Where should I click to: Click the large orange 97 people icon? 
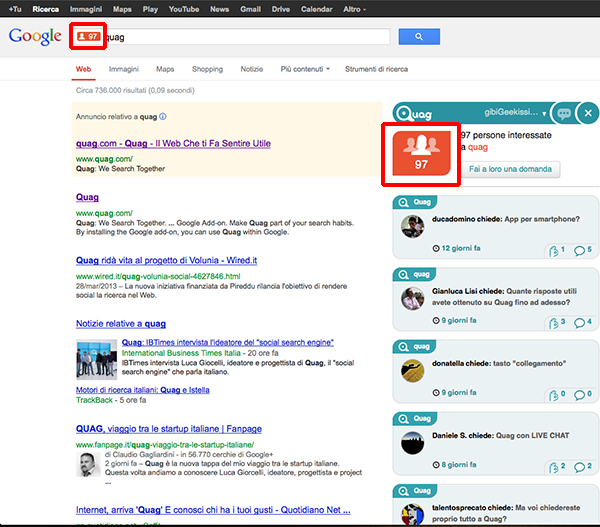tap(421, 153)
